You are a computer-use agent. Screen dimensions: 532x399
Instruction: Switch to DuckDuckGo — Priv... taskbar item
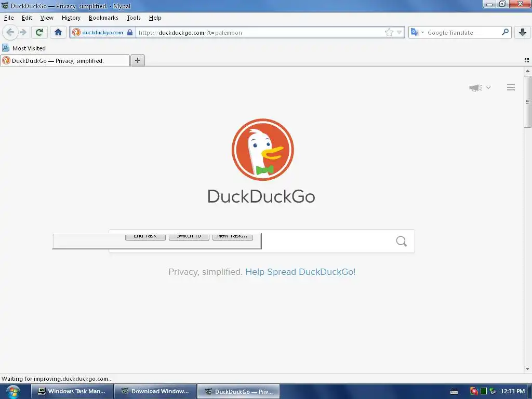(x=238, y=391)
